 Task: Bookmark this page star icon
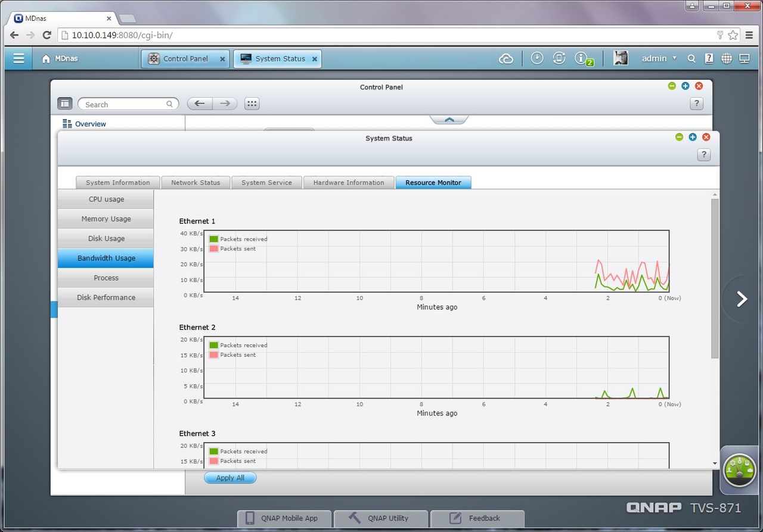[x=733, y=35]
